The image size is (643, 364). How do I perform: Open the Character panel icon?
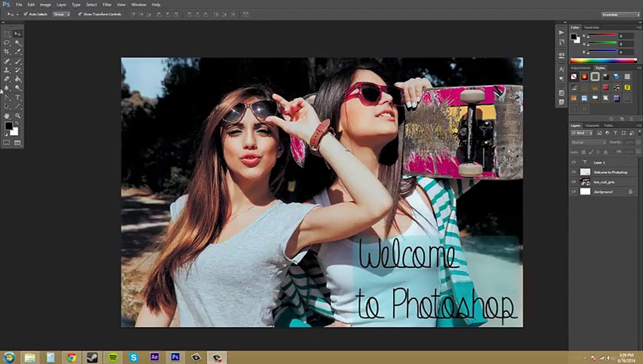pyautogui.click(x=562, y=69)
